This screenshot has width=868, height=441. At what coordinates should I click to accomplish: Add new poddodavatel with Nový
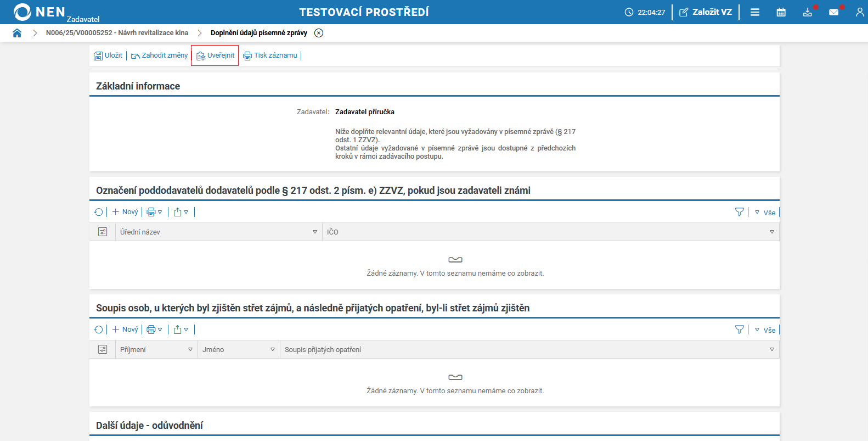click(125, 212)
